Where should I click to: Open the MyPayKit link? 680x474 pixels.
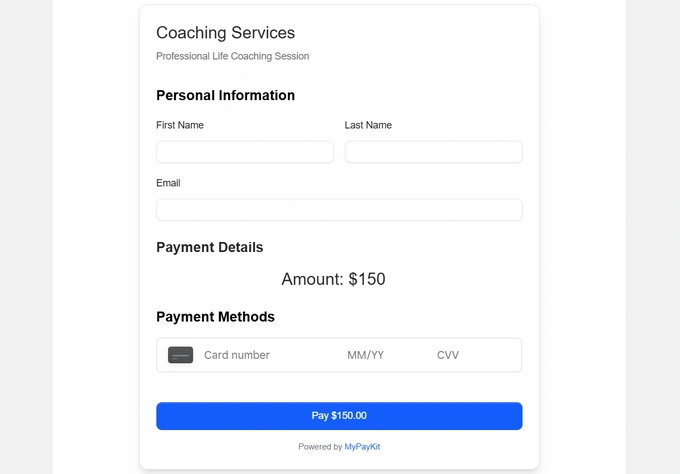tap(362, 447)
